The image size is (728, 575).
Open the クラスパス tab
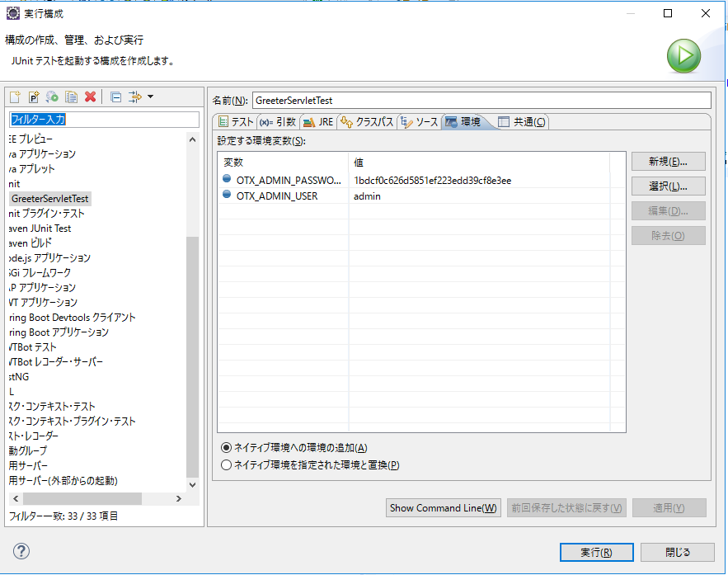366,122
